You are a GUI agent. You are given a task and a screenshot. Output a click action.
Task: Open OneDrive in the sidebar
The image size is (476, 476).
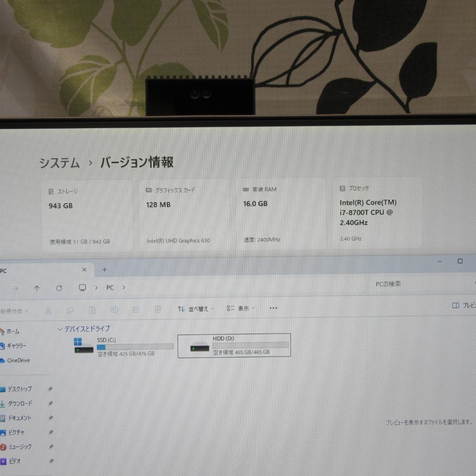tap(19, 360)
